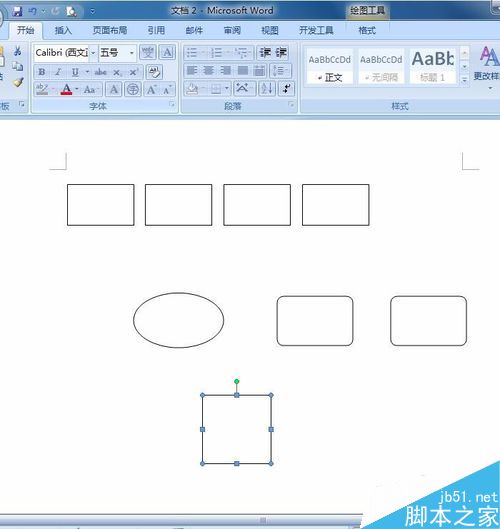Click the character border A icon
This screenshot has width=500, height=529.
[x=167, y=53]
